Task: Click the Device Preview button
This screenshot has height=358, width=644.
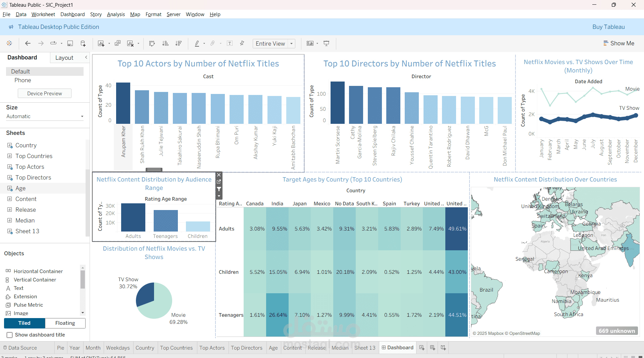Action: [x=45, y=94]
